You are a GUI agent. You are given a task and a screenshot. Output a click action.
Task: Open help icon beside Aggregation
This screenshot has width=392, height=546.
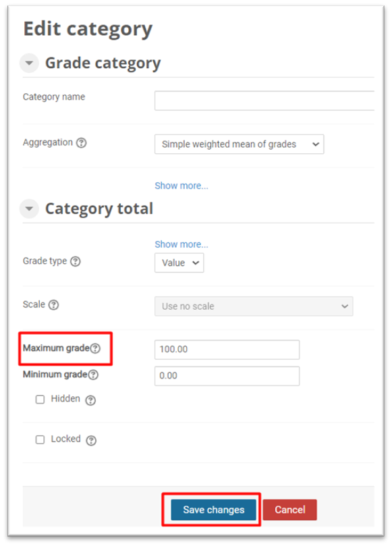(x=82, y=143)
